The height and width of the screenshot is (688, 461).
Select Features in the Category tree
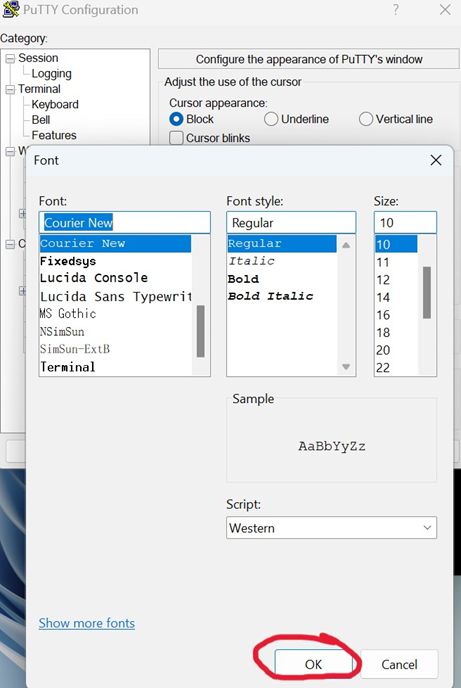[54, 135]
